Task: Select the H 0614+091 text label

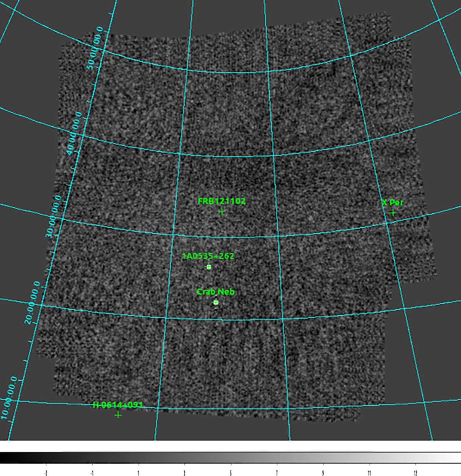Action: click(x=118, y=405)
